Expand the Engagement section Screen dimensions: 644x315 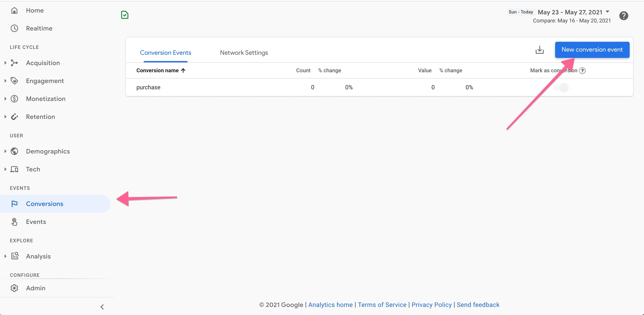tap(5, 81)
